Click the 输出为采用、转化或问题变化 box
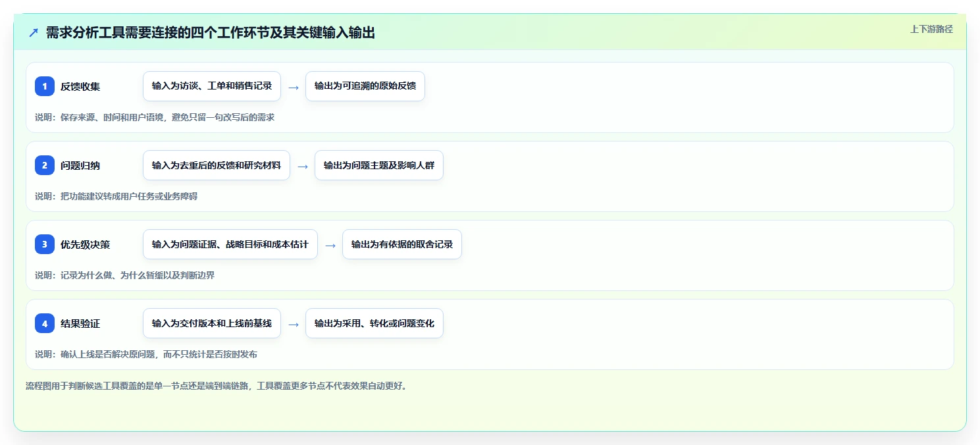The width and height of the screenshot is (980, 445). pyautogui.click(x=374, y=323)
